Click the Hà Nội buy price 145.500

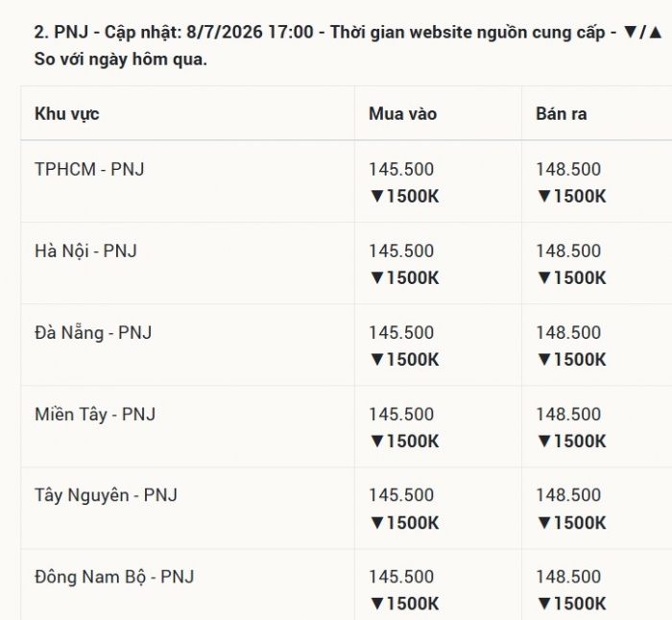click(x=401, y=251)
